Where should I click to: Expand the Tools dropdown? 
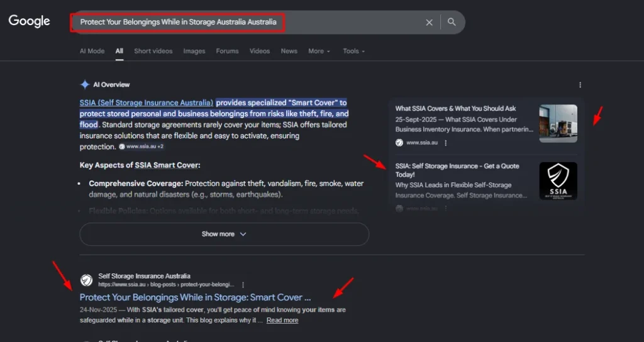click(353, 51)
